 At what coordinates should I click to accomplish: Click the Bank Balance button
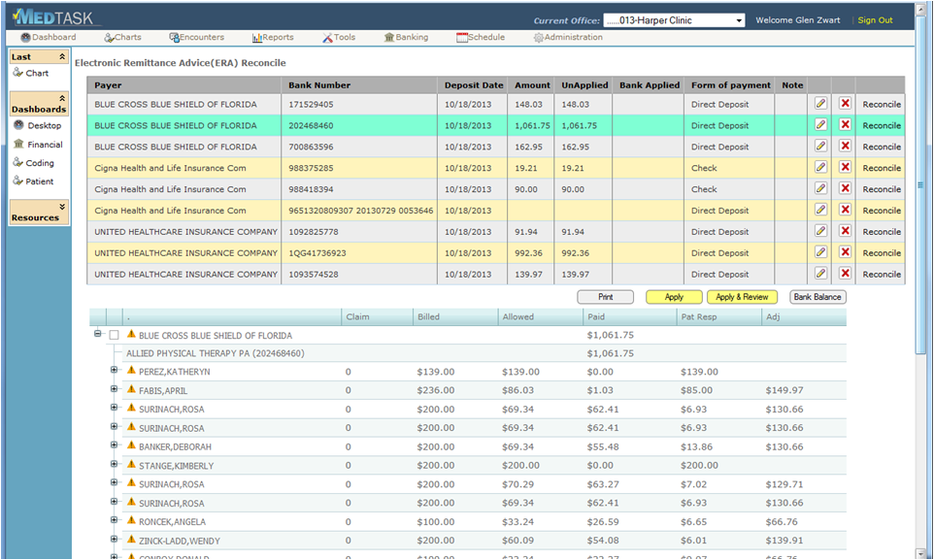tap(817, 297)
